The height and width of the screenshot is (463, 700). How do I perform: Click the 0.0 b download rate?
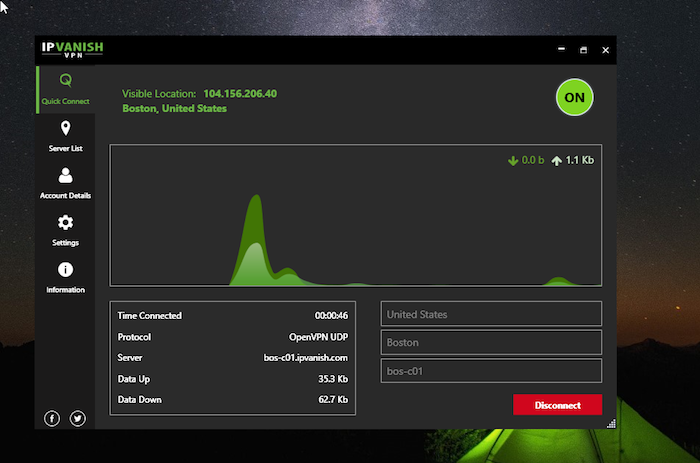pyautogui.click(x=533, y=160)
